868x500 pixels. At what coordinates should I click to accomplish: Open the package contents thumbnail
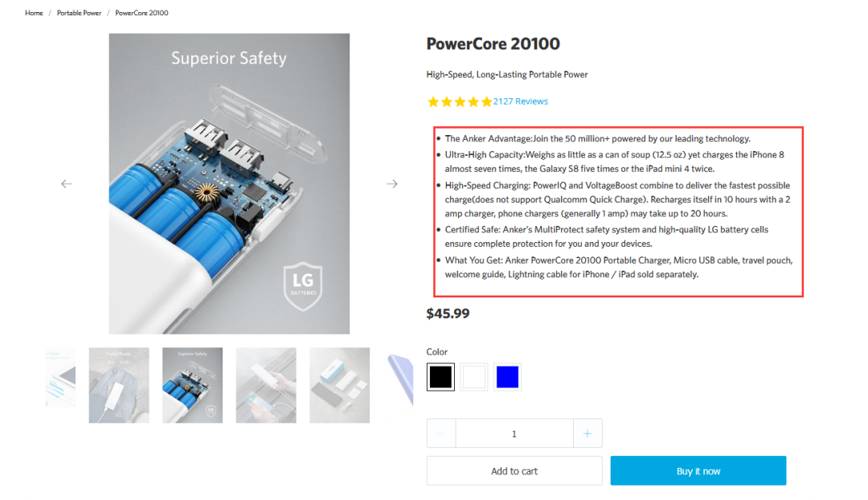coord(339,385)
